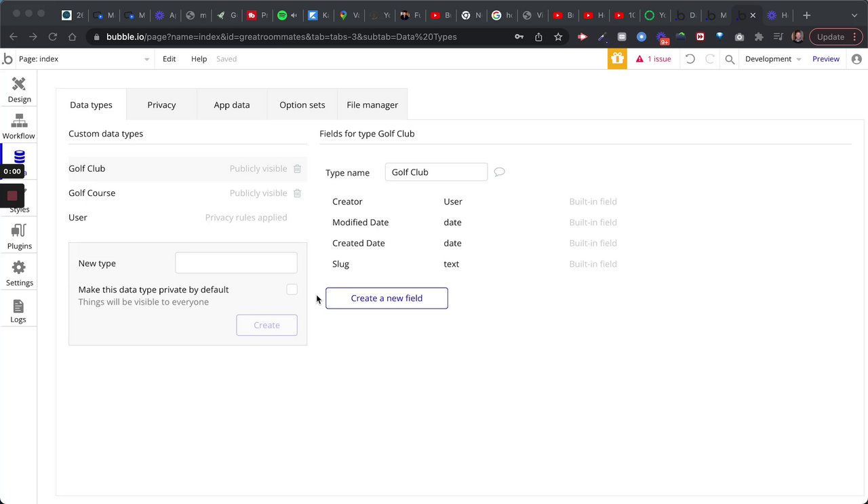Screen dimensions: 868x504
Task: Open the Plugins section
Action: click(x=19, y=237)
